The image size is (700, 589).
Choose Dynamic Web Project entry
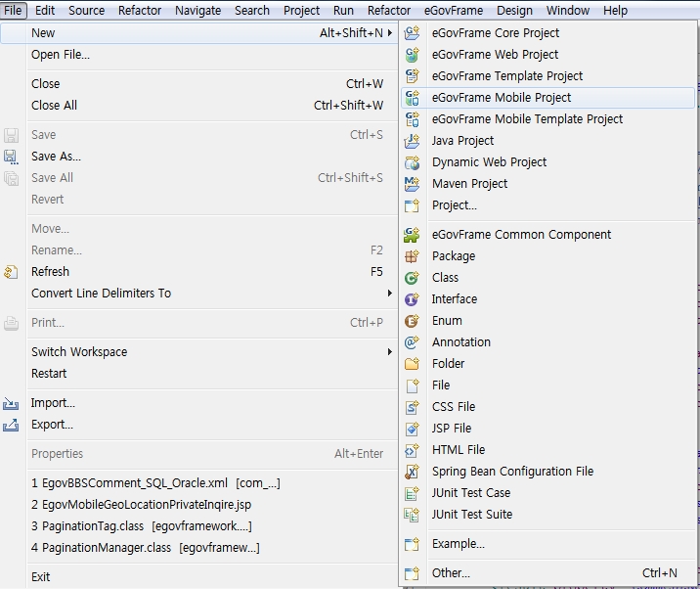[489, 162]
